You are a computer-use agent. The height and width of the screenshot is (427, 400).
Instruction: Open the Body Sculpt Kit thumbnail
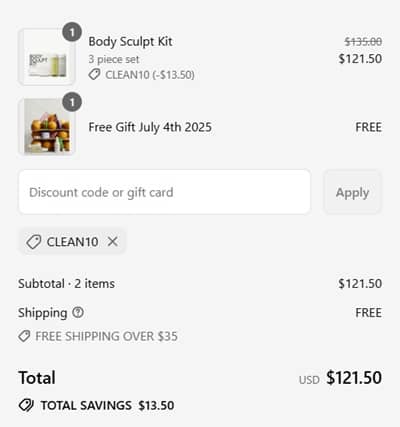point(47,57)
